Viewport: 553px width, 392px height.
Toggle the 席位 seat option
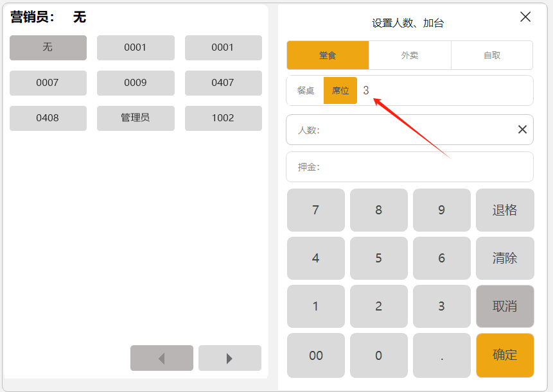tap(340, 90)
